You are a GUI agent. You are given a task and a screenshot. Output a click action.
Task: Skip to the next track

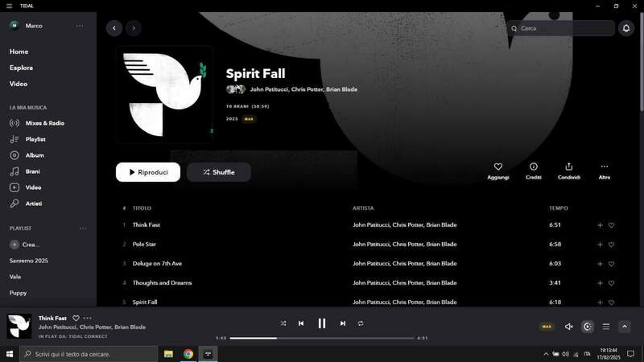click(343, 323)
